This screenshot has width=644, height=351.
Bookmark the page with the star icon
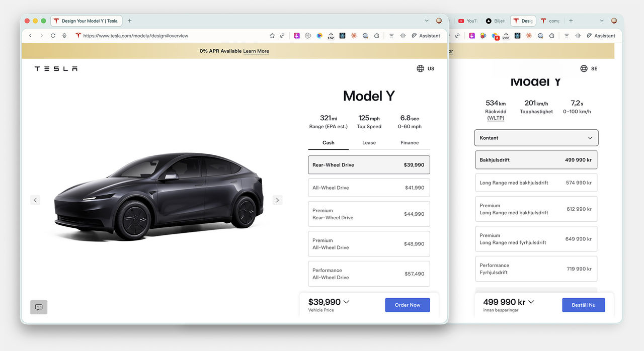tap(272, 36)
